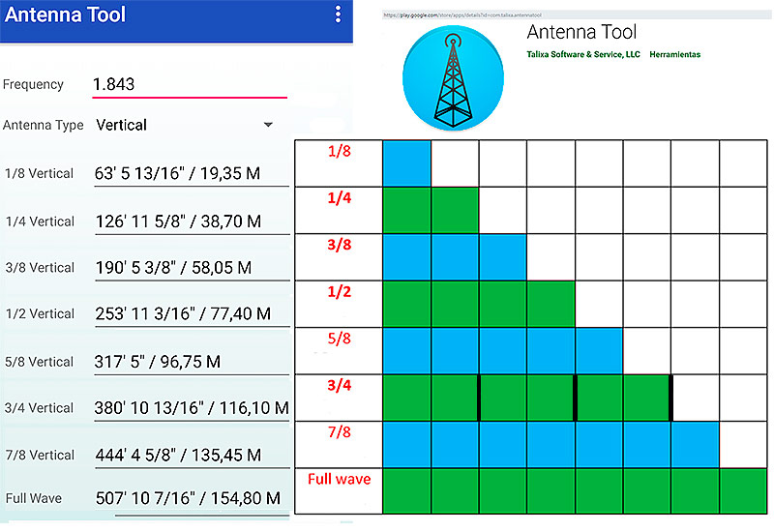Expand the Antenna Type dropdown arrow
The width and height of the screenshot is (774, 532).
(268, 125)
